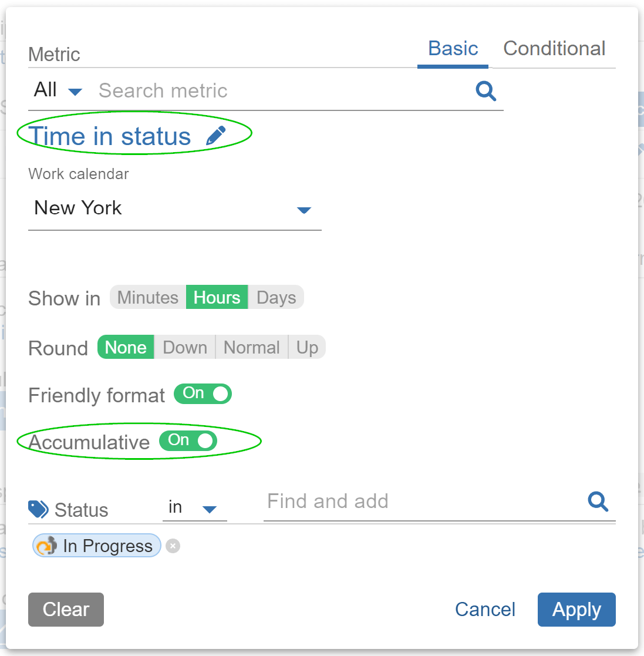Select Days as the display unit
Viewport: 644px width, 656px height.
(x=276, y=297)
